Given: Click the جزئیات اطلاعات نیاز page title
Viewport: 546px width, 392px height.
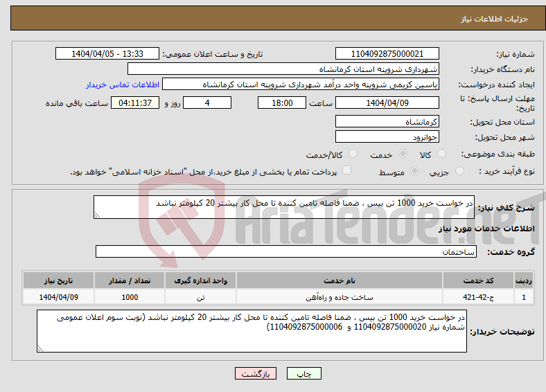Looking at the screenshot, I should click(x=494, y=19).
